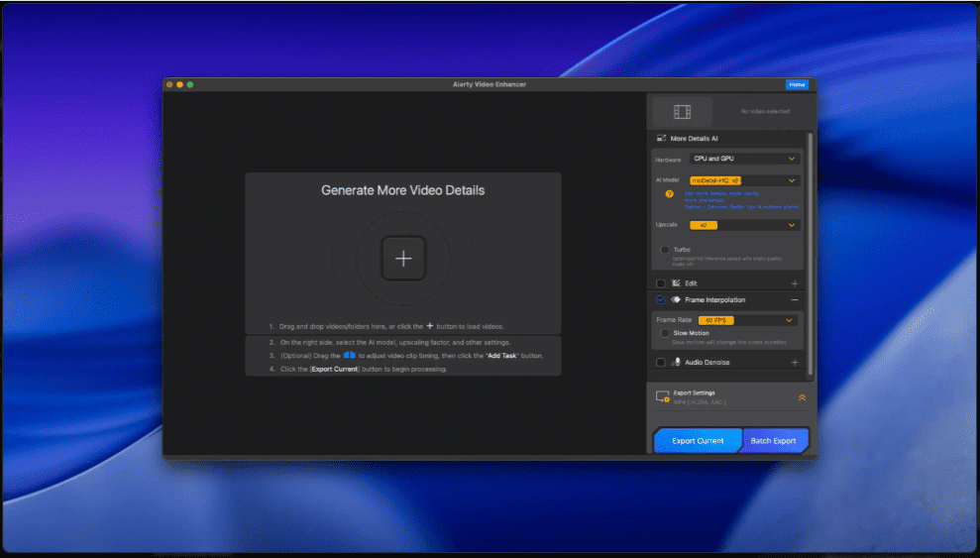Enable the Slow Motion checkbox

(x=664, y=333)
